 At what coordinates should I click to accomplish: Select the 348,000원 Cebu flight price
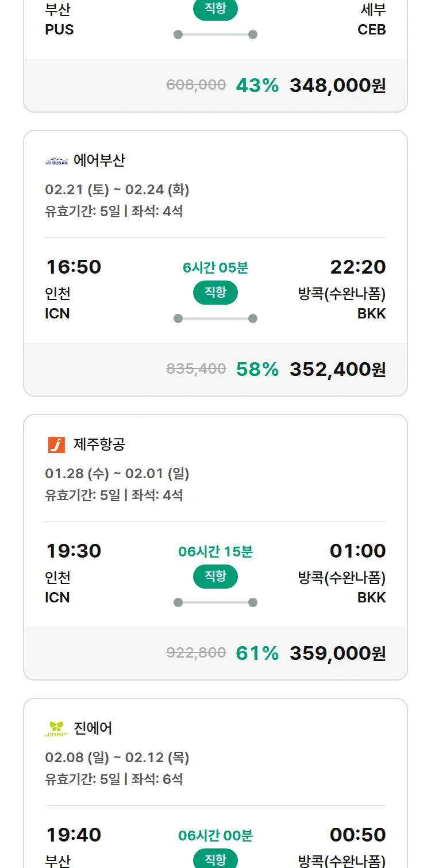coord(337,85)
